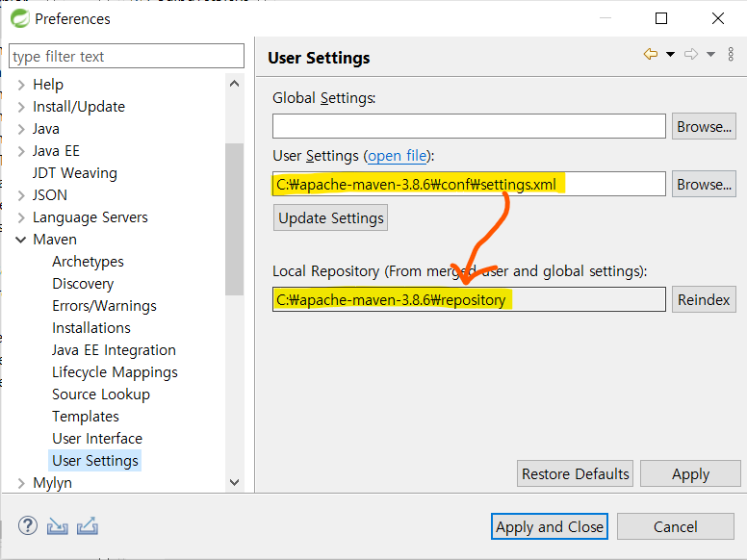
Task: Select User Interface under Maven
Action: click(x=97, y=438)
